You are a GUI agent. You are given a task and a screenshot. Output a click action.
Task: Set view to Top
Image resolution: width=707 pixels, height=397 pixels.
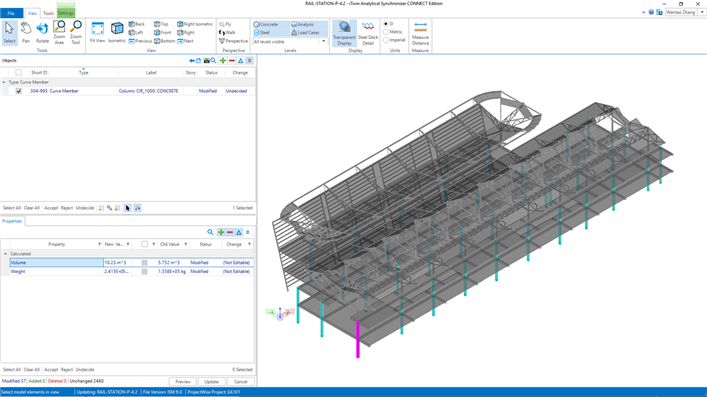point(161,24)
